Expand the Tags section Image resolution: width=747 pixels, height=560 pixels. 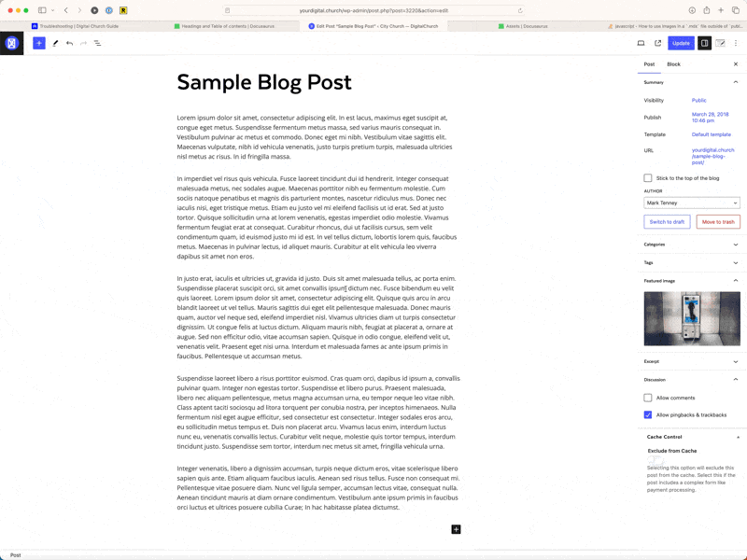(736, 263)
